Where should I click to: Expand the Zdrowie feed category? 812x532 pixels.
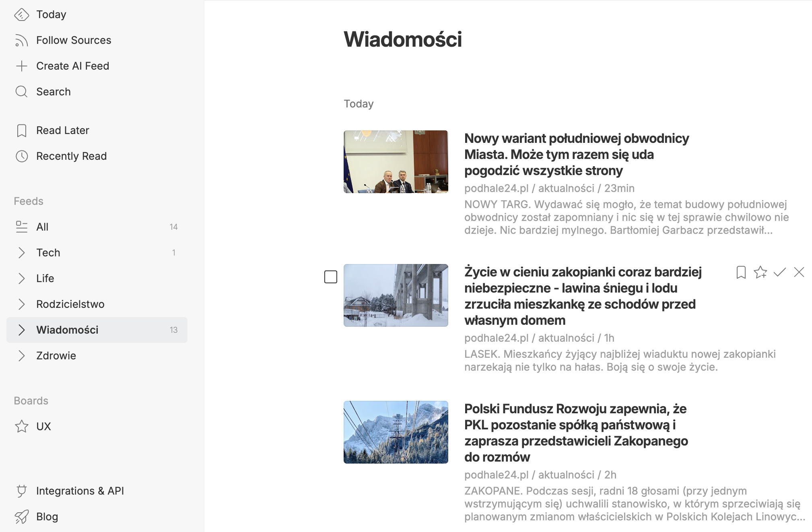(x=22, y=356)
